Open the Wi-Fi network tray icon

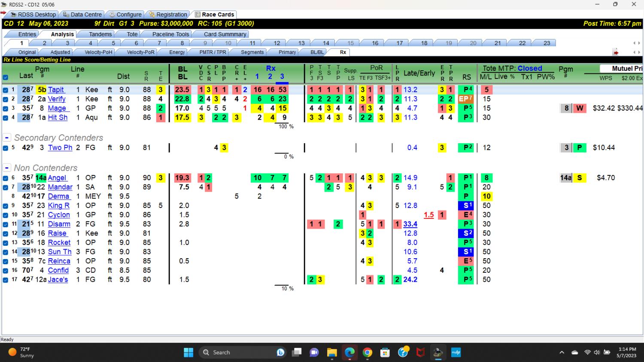[x=587, y=353]
